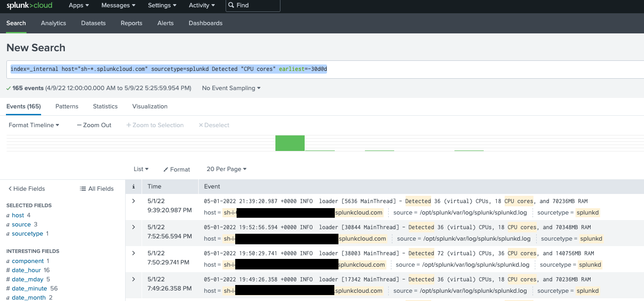
Task: Switch to the Patterns tab
Action: coord(67,106)
